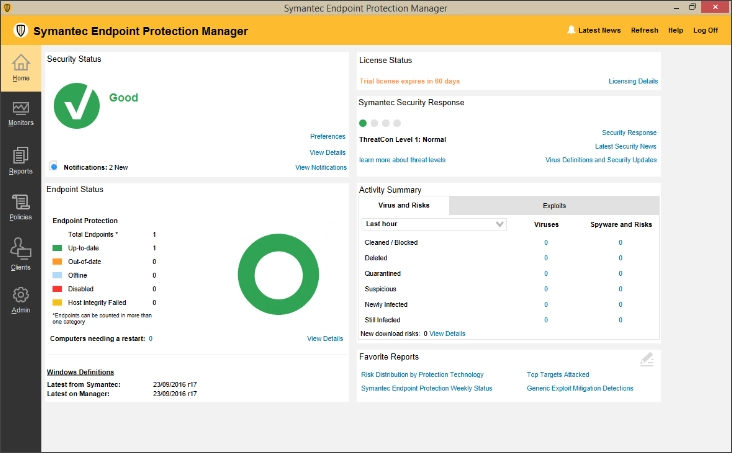Open View Details for new download risks
This screenshot has height=453, width=732.
pyautogui.click(x=447, y=333)
